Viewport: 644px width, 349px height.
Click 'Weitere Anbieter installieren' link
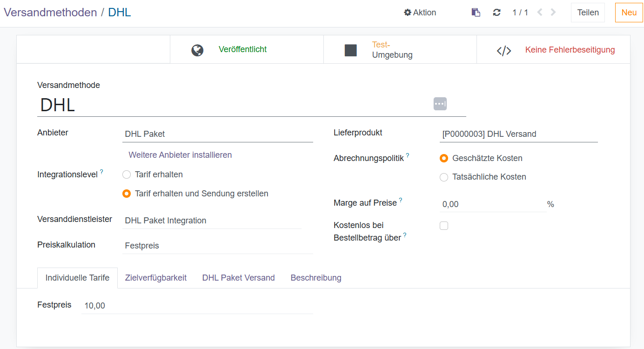click(x=180, y=155)
